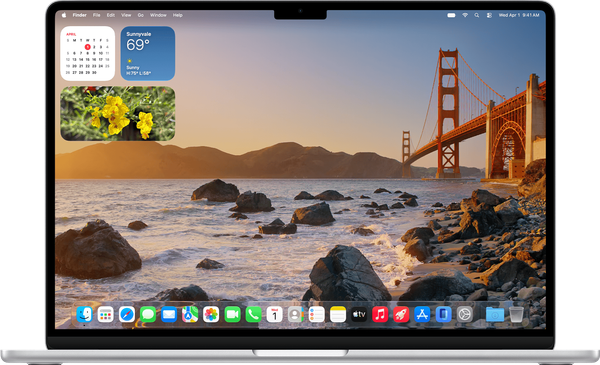Click the yellow flowers photo widget
The height and width of the screenshot is (365, 600).
pyautogui.click(x=118, y=113)
